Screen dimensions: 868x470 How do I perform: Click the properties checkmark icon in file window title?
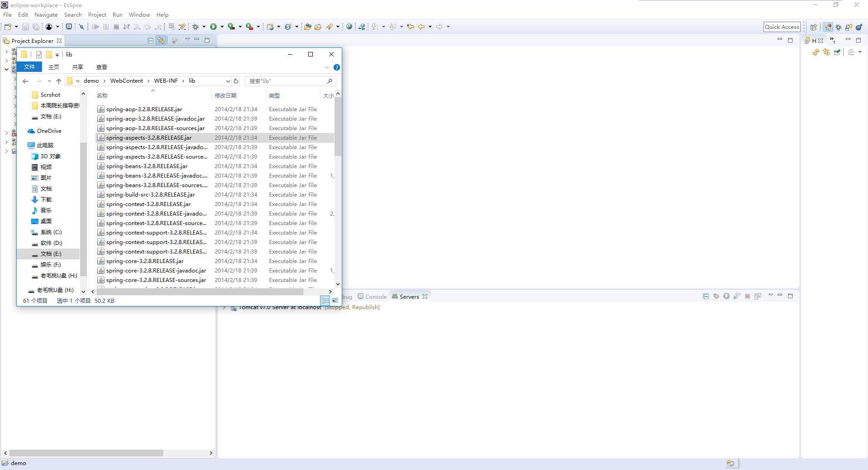pos(39,54)
